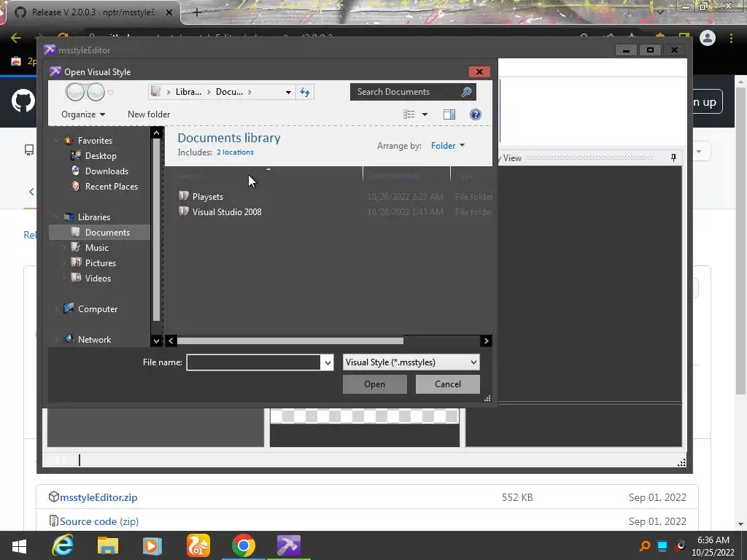Screen dimensions: 747x560
Task: Click the horizontal scrollbar left arrow
Action: click(171, 341)
